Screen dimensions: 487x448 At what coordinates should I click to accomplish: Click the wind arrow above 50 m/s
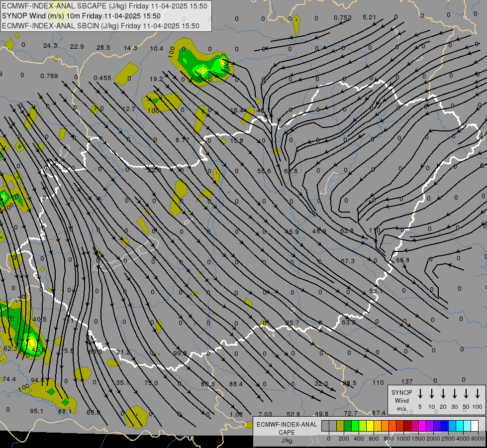[466, 394]
